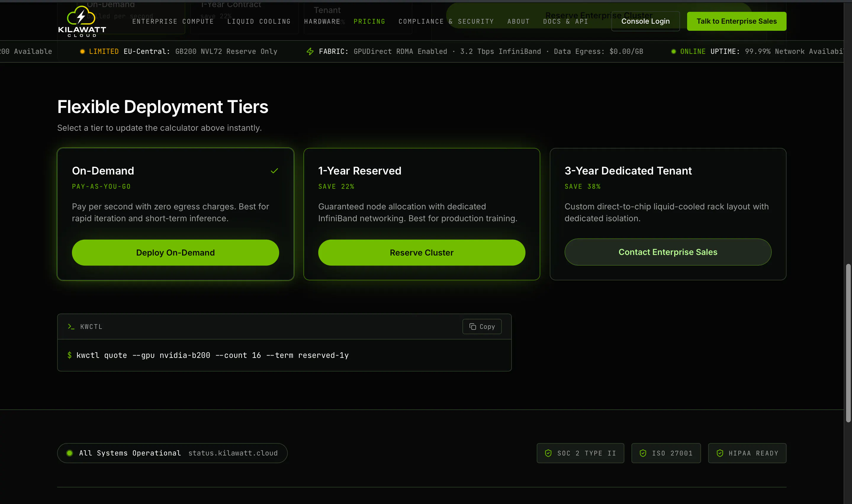Click the Reserve Cluster button

pos(422,253)
